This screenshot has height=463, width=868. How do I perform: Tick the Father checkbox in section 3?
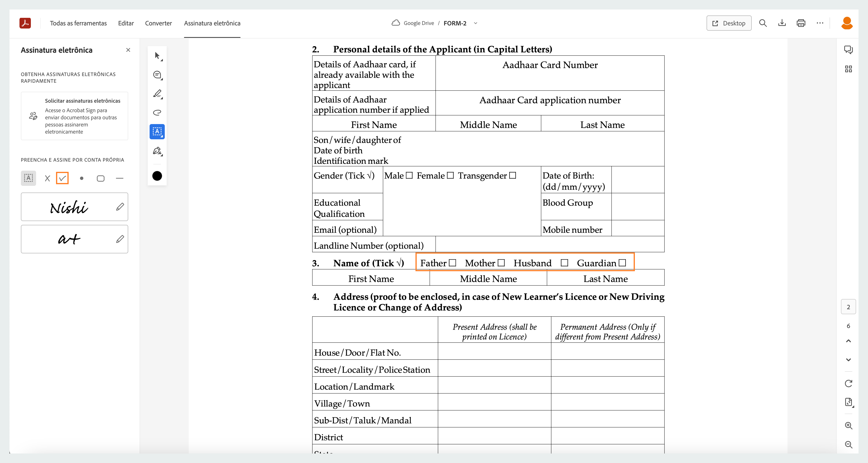[453, 263]
